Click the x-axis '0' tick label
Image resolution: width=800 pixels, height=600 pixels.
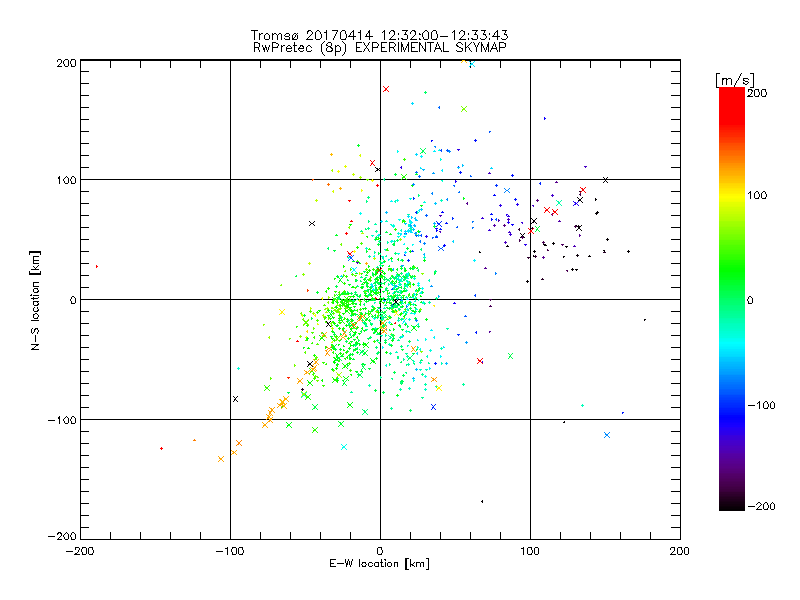[380, 551]
